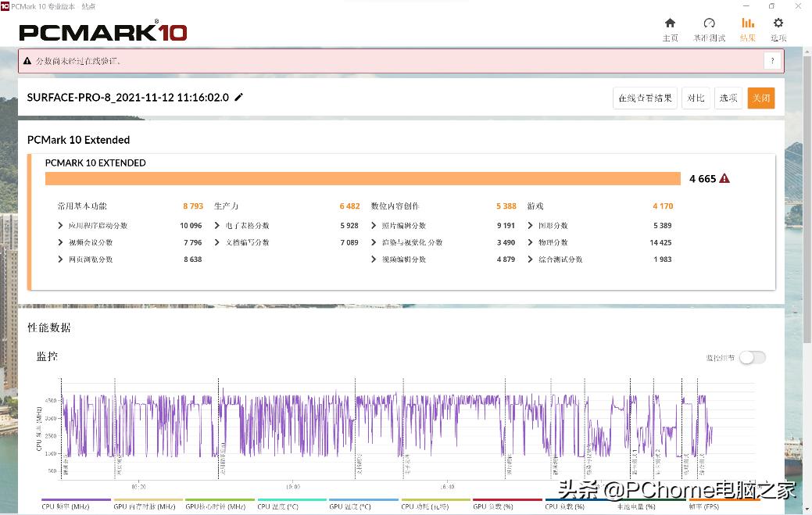Click the 选项 button beside 对比
The width and height of the screenshot is (812, 515).
[728, 98]
